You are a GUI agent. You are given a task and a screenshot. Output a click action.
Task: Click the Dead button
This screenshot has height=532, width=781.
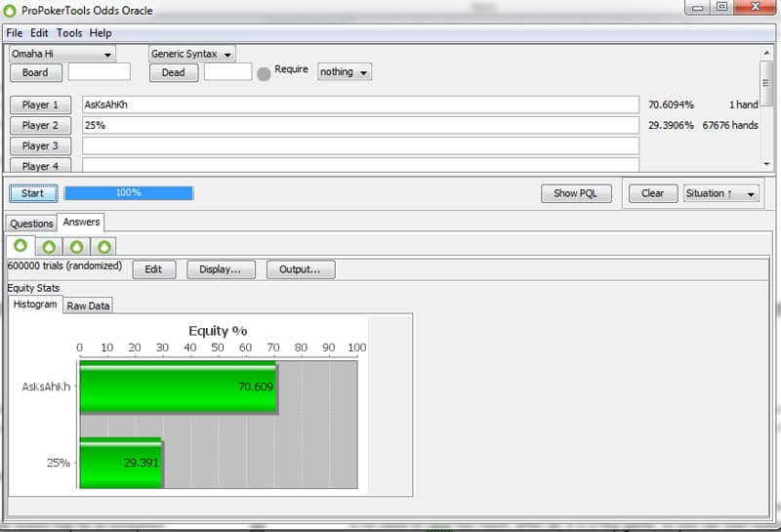point(174,73)
